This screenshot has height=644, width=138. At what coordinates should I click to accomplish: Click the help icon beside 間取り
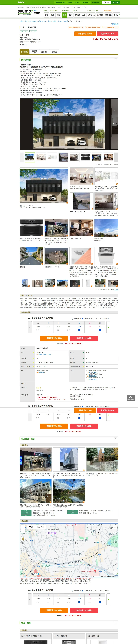click(83, 352)
